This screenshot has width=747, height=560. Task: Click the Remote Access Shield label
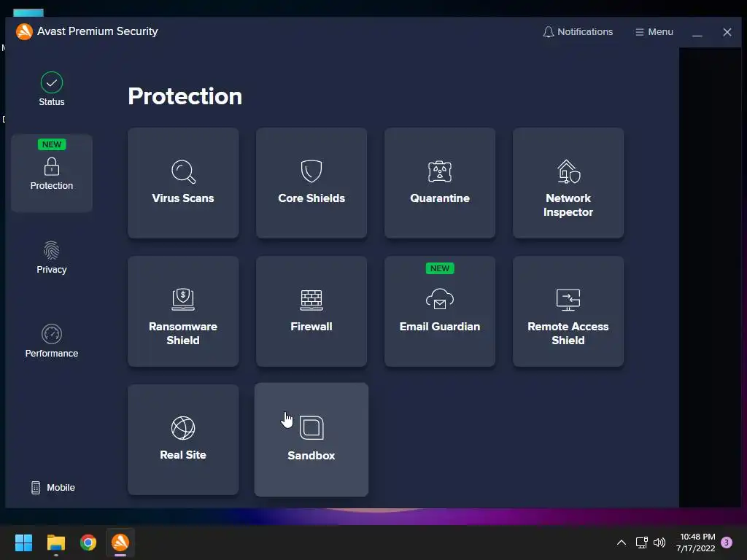[x=568, y=333]
